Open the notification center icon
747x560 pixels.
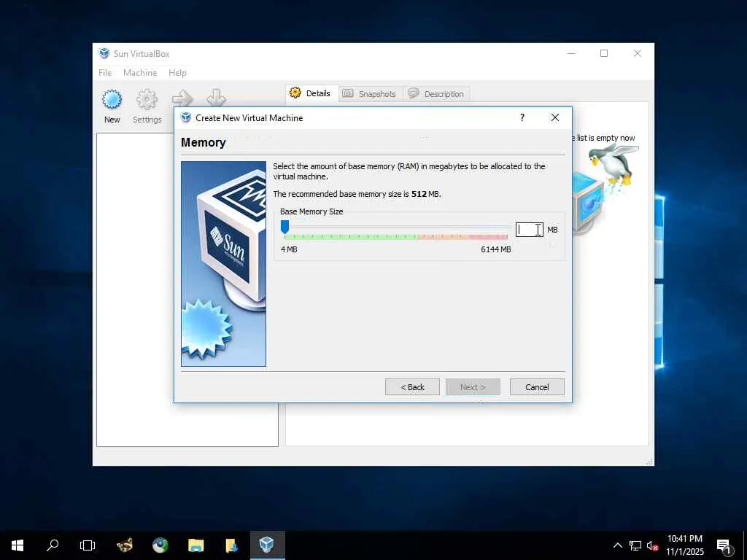tap(724, 545)
